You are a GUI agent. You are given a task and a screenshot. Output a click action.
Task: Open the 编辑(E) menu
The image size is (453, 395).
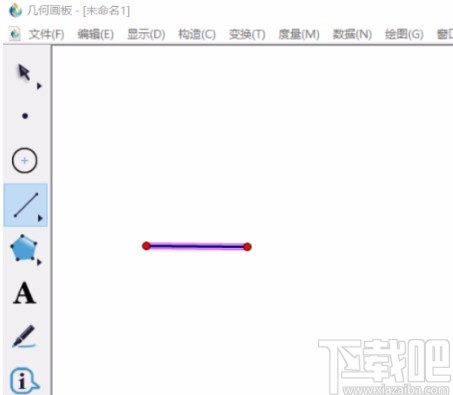click(x=96, y=34)
